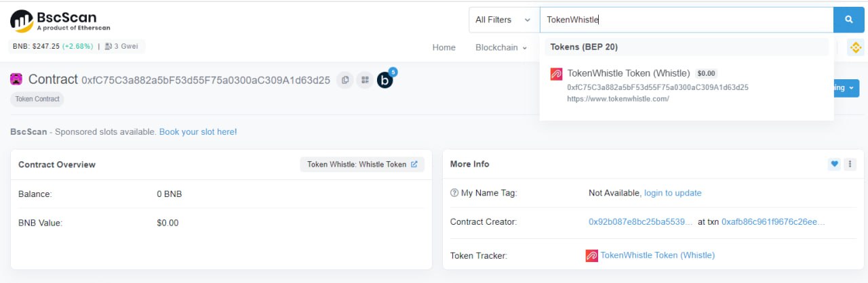Image resolution: width=868 pixels, height=283 pixels.
Task: Click the Tokens (BEP 20) suggestion header
Action: [686, 47]
